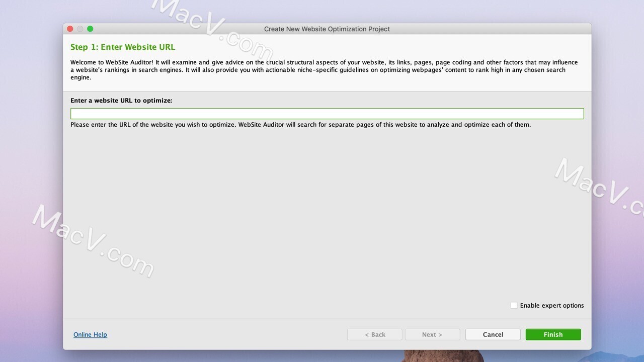Click the 'Welcome to WebSite Auditor!' description text
The image size is (644, 362).
tap(324, 70)
